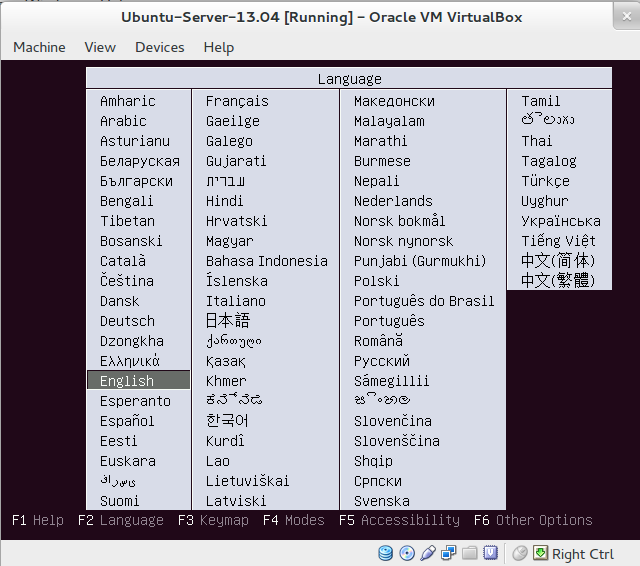Select Tiếng Việt language
This screenshot has width=640, height=566.
558,241
